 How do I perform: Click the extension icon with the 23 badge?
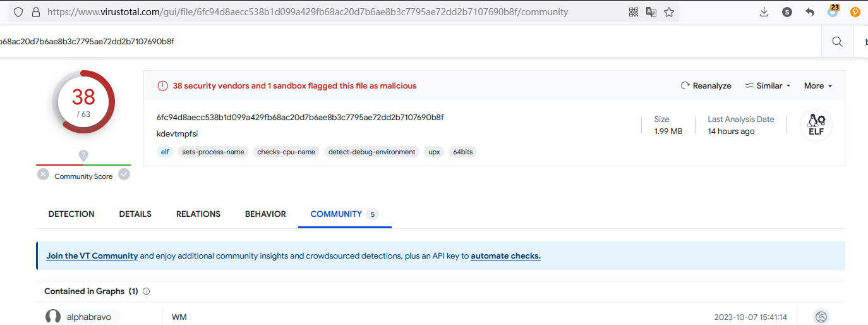(833, 11)
